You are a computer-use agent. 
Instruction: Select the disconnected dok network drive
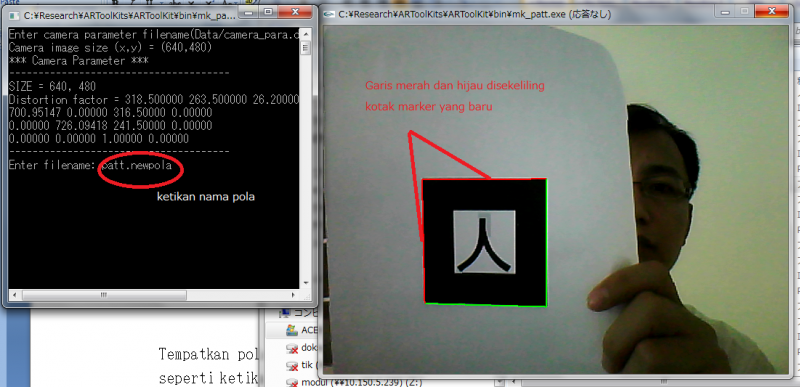[x=302, y=348]
